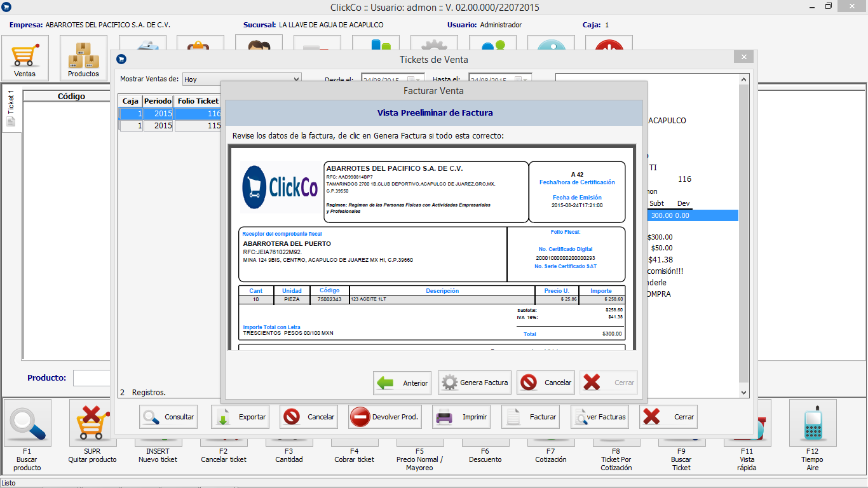The width and height of the screenshot is (868, 488).
Task: Open the Productos boxes icon
Action: click(x=84, y=58)
